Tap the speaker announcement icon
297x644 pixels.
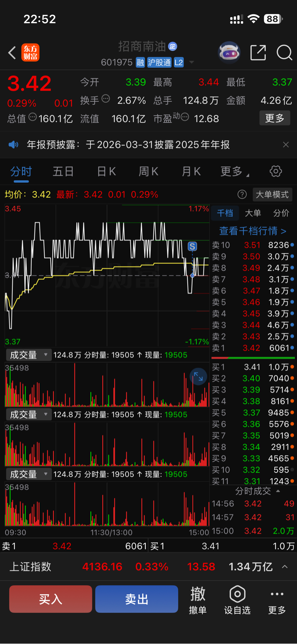14,145
